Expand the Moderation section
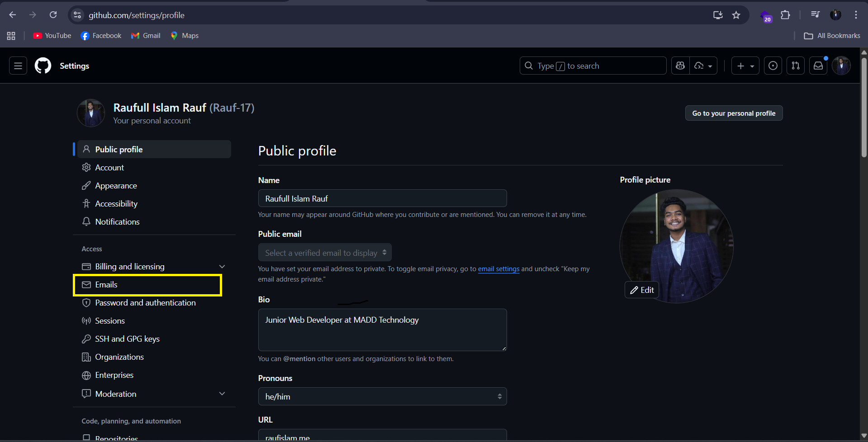 pyautogui.click(x=222, y=394)
